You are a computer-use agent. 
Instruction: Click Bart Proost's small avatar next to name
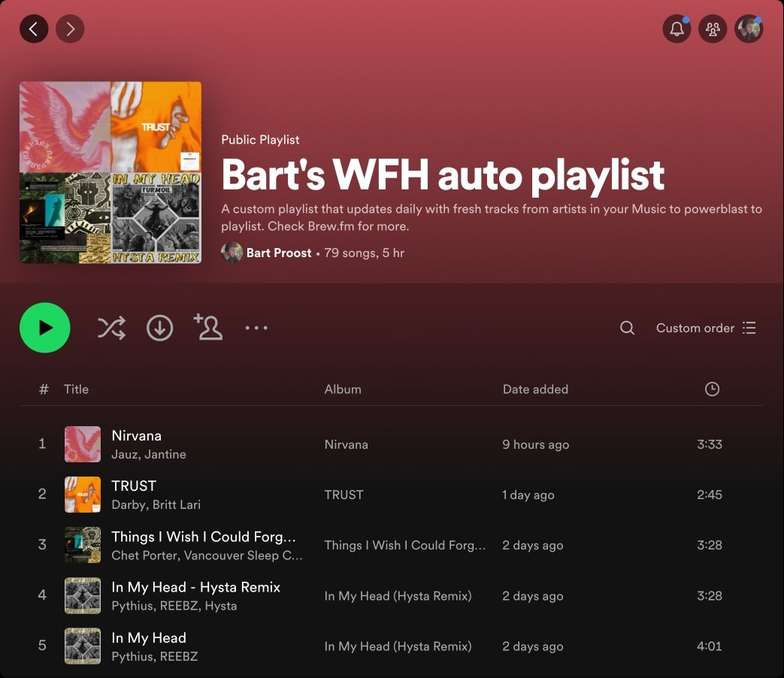[x=232, y=253]
